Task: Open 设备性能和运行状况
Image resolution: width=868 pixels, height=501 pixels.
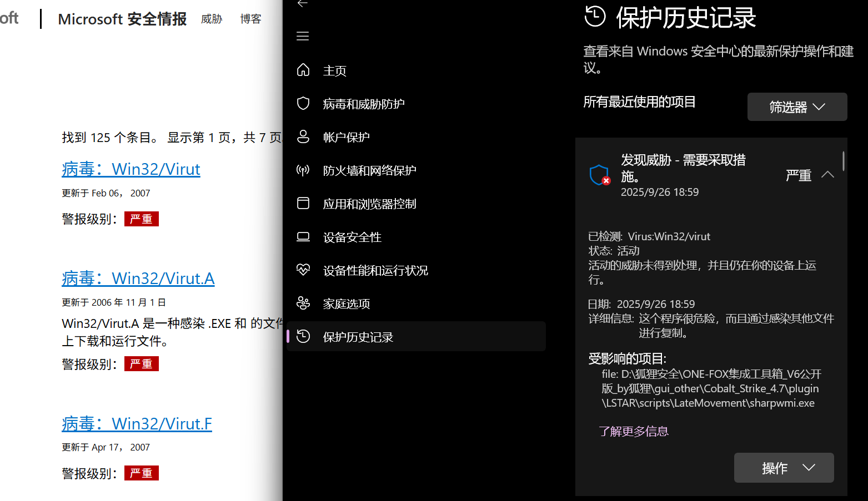Action: coord(375,271)
